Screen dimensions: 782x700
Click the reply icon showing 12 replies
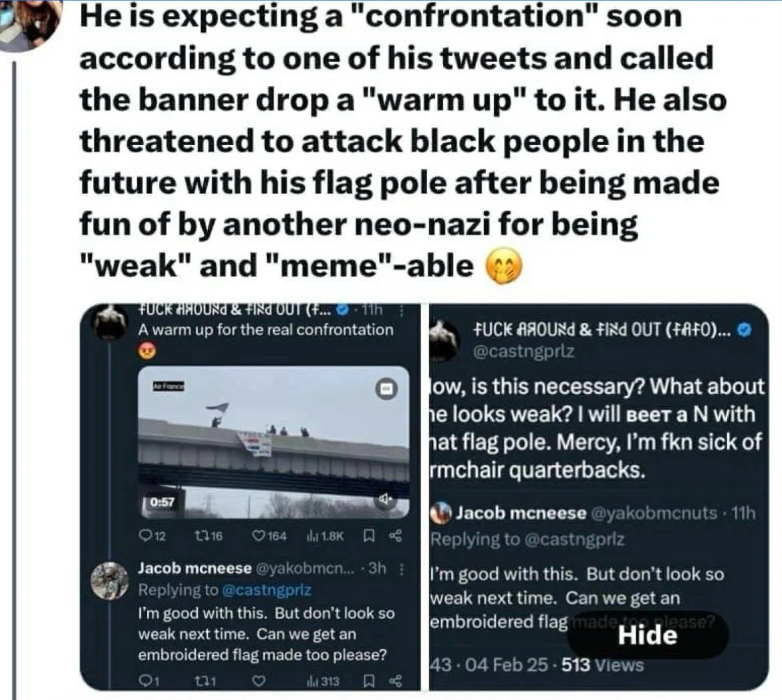point(146,536)
